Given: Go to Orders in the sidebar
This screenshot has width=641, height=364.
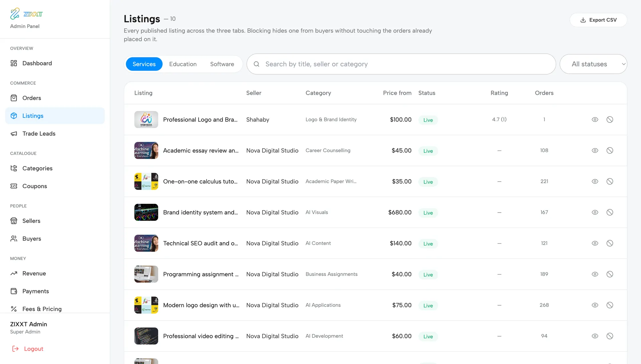Looking at the screenshot, I should (55, 98).
